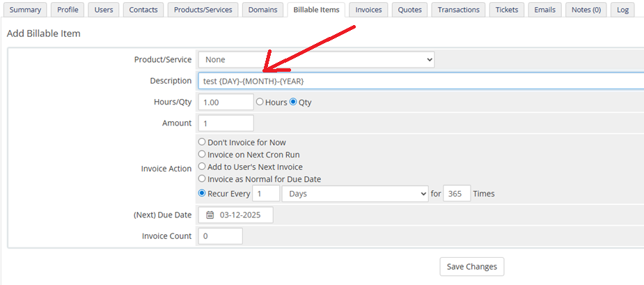Switch to the Invoices tab
The height and width of the screenshot is (285, 644).
click(368, 10)
